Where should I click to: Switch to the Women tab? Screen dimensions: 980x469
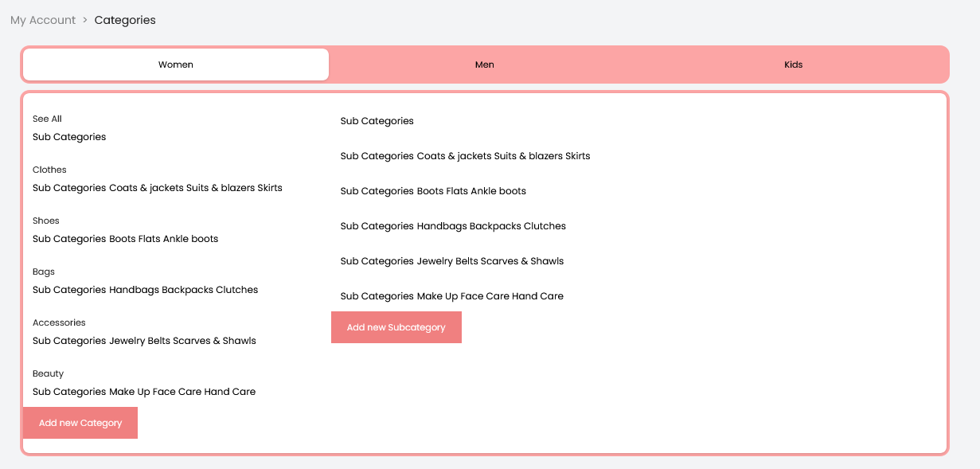(176, 64)
